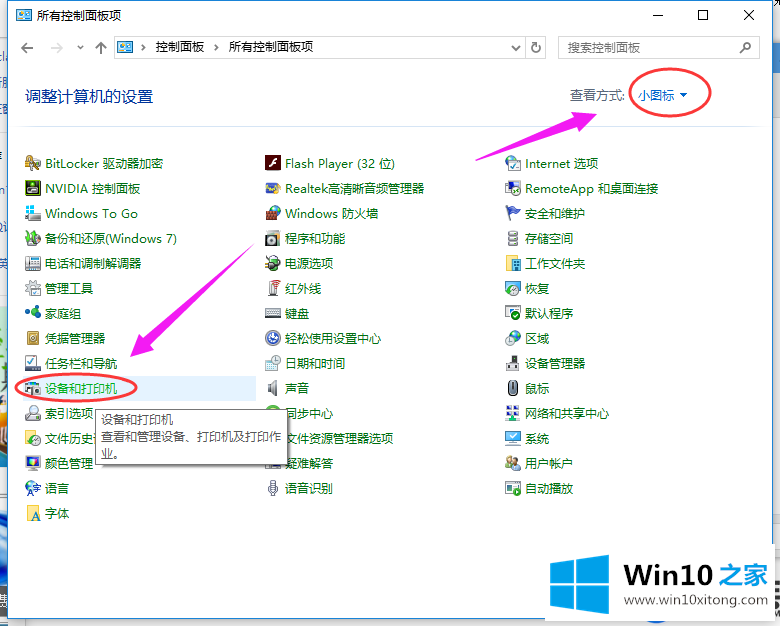780x626 pixels.
Task: Click the 网络和共享中心 icon
Action: click(x=513, y=413)
